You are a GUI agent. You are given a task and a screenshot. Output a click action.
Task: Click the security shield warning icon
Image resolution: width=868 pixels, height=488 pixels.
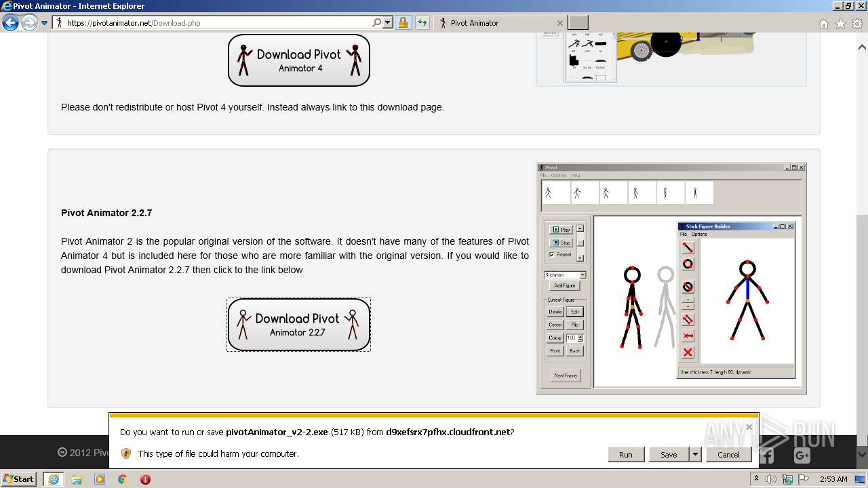125,453
